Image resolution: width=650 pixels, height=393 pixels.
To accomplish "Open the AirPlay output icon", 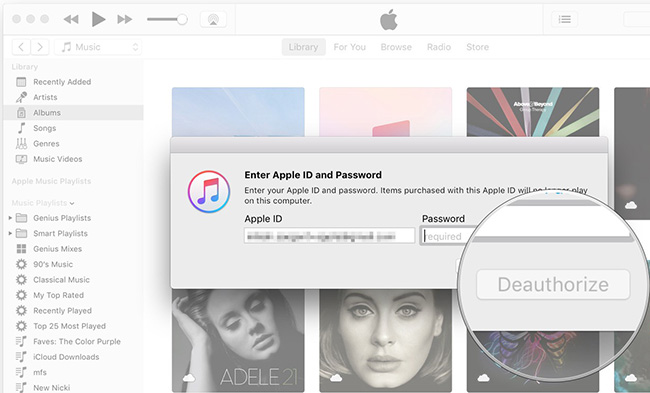I will pos(213,19).
